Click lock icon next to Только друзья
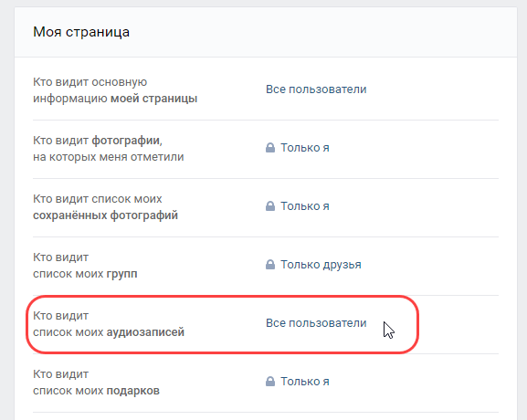Viewport: 527px width, 420px height. pos(270,265)
